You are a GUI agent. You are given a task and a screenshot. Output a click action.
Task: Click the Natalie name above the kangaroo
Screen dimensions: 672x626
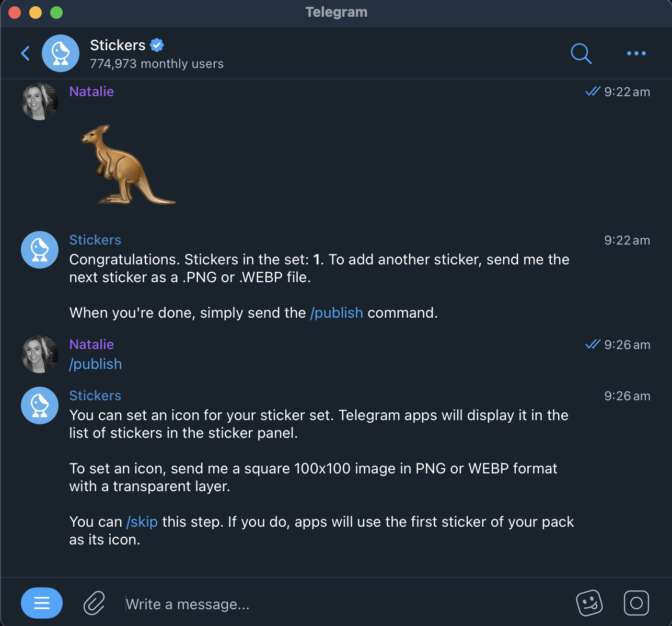click(x=91, y=91)
